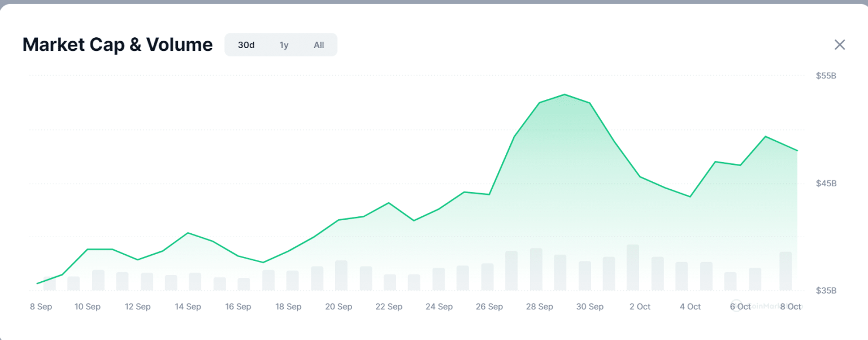This screenshot has height=340, width=868.
Task: Click the market cap line peak at 29 Sep
Action: point(565,94)
